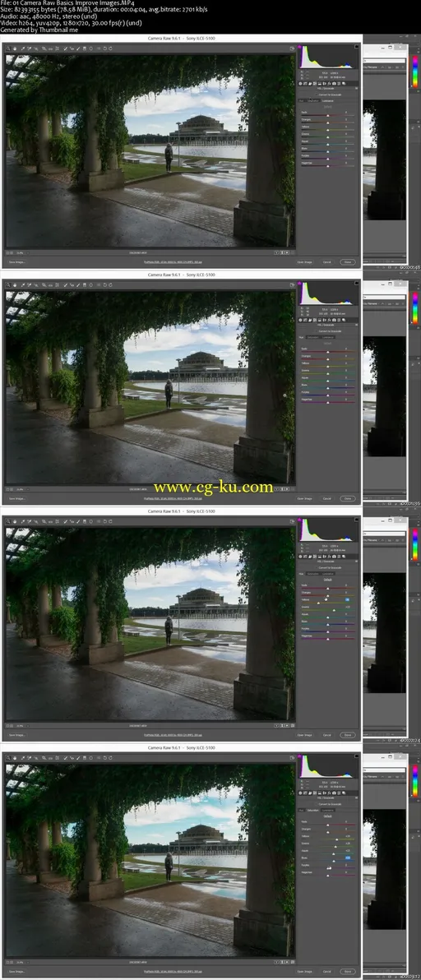Toggle shadow clipping warning on the first frame histogram
421x980 pixels.
(300, 47)
